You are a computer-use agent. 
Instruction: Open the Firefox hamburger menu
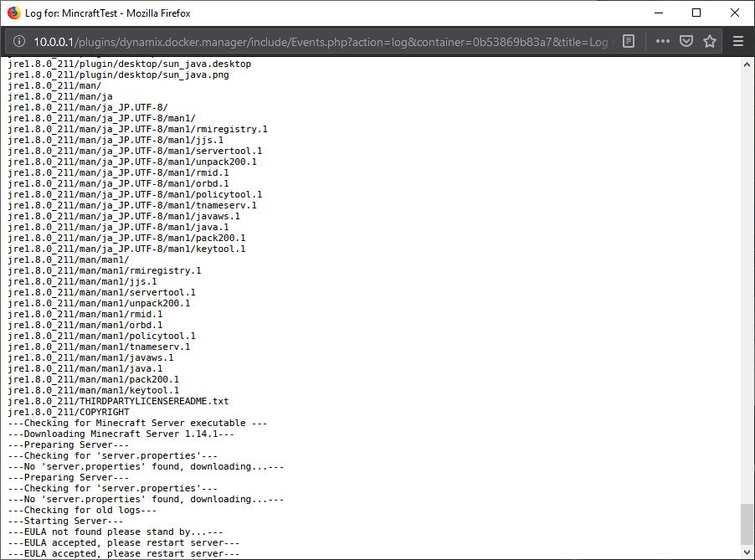738,41
